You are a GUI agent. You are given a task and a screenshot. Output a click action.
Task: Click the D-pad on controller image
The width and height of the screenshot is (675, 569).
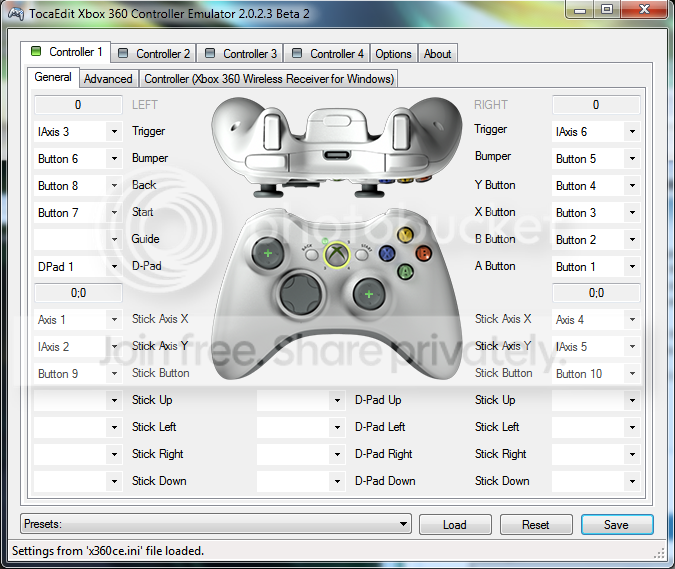[x=300, y=294]
